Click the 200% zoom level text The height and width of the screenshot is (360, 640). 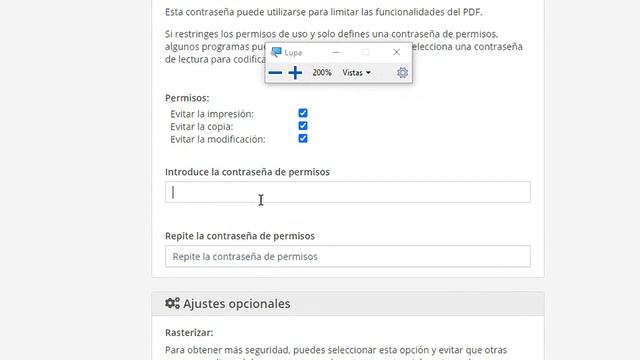[322, 73]
